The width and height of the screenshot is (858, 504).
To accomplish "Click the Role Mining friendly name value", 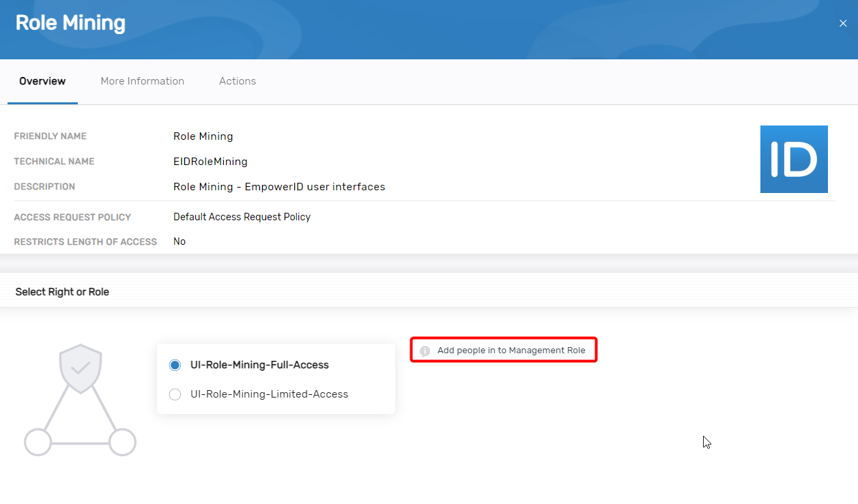I will (x=203, y=136).
